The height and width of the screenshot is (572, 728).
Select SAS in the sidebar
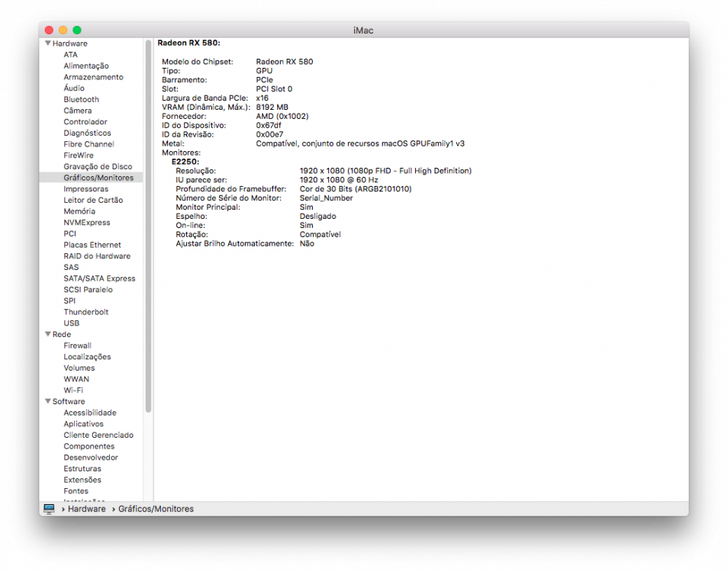71,267
